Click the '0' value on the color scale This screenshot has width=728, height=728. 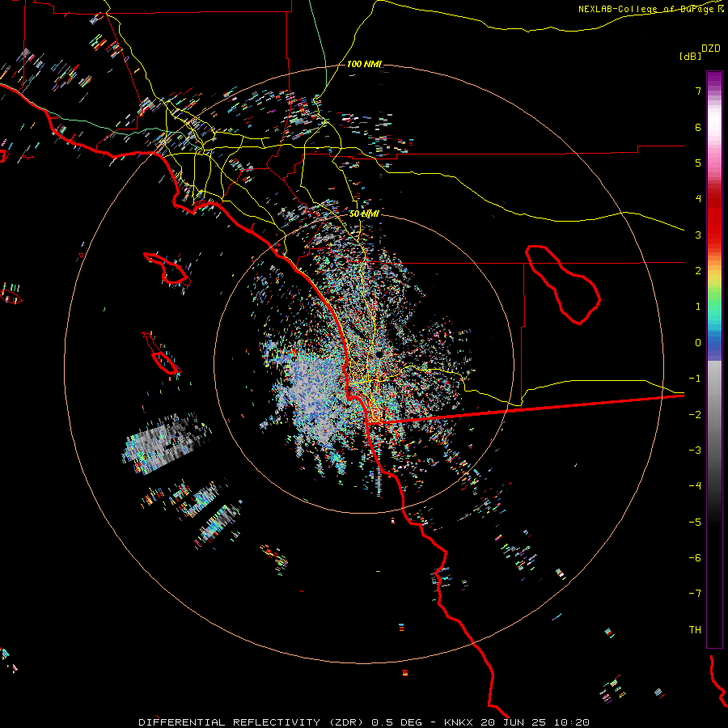coord(698,342)
